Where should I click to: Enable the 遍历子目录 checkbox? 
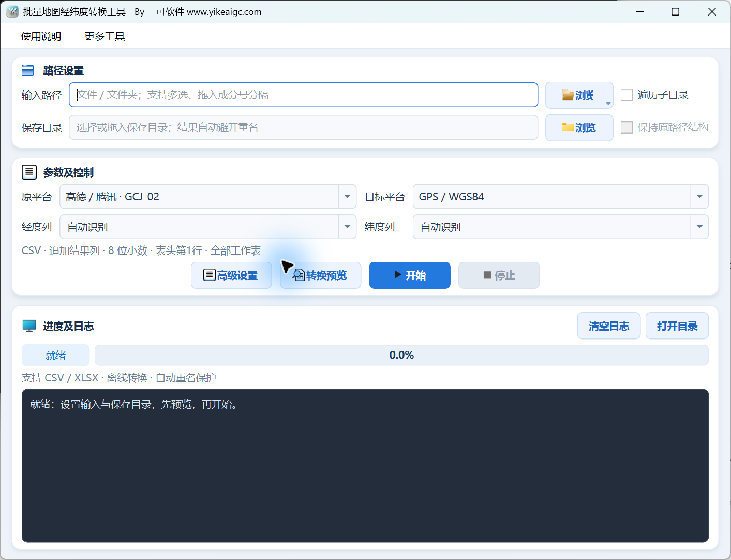(x=626, y=95)
